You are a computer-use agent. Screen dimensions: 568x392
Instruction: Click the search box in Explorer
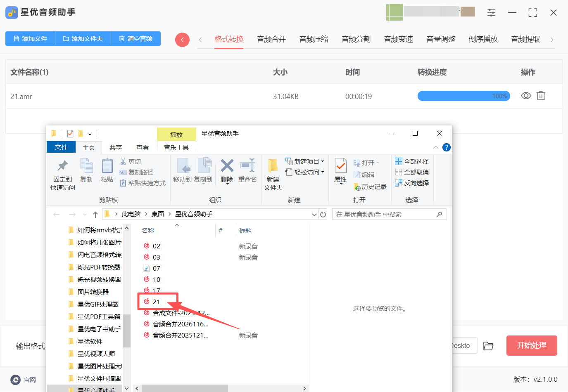384,215
